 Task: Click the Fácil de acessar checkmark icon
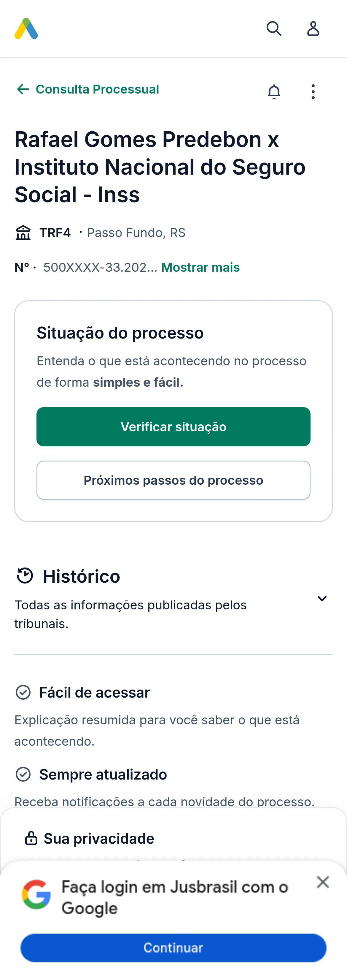pos(23,692)
